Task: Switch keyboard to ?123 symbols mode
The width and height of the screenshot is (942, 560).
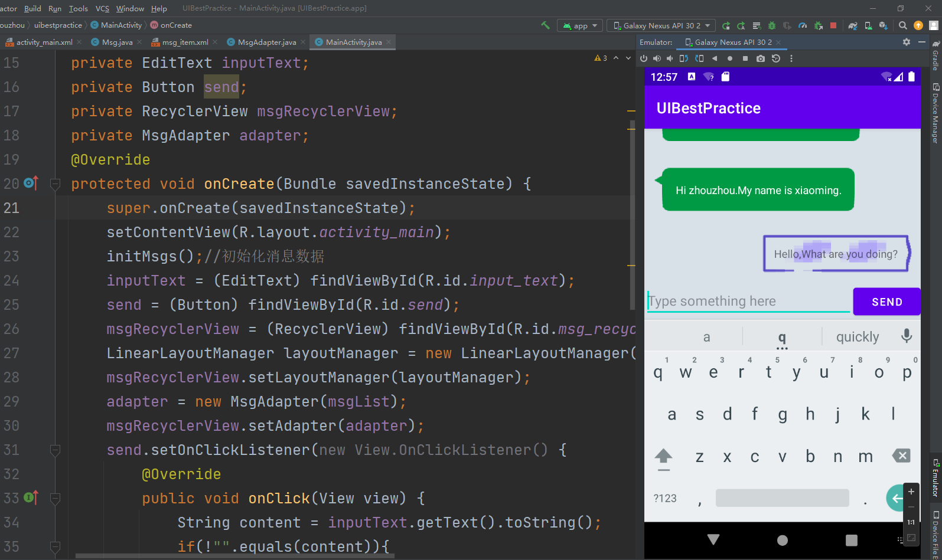Action: (665, 499)
